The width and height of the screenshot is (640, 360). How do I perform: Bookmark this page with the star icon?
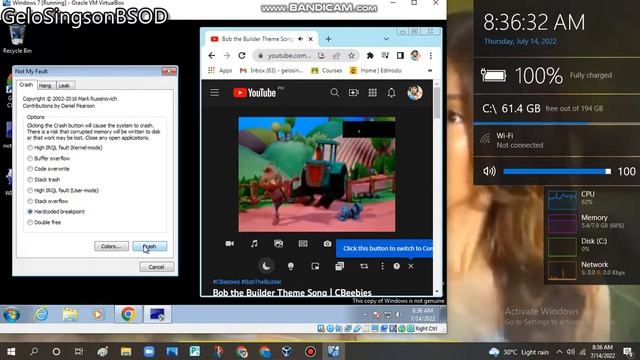coord(351,56)
